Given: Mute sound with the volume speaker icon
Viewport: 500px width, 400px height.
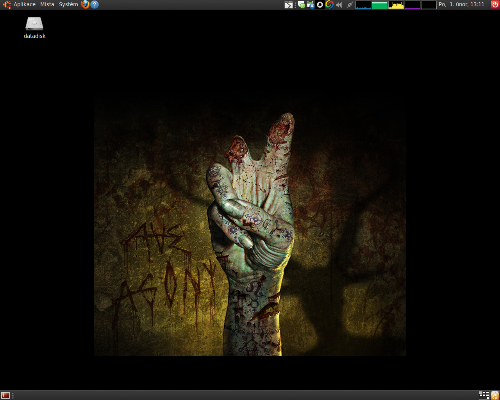Looking at the screenshot, I should tap(339, 5).
